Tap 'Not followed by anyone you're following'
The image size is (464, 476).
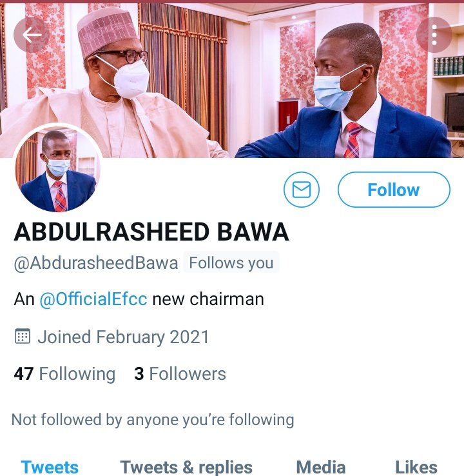pyautogui.click(x=153, y=420)
